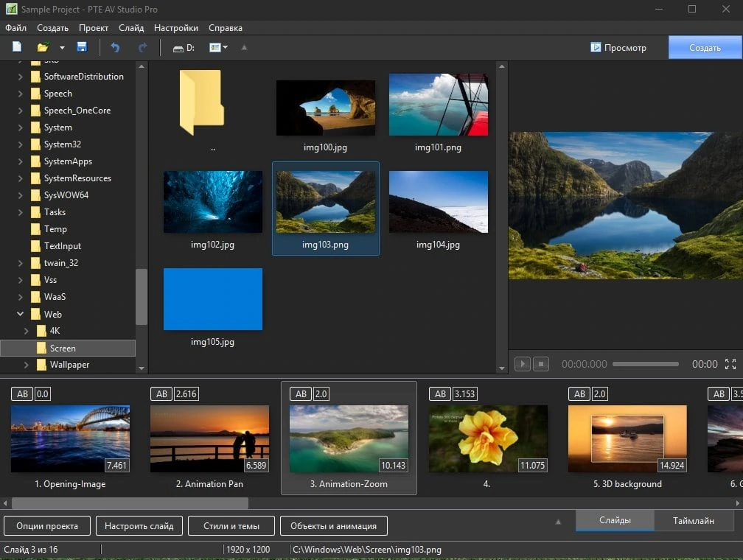This screenshot has width=743, height=560.
Task: Switch to the Таймлайн tab
Action: pos(693,521)
